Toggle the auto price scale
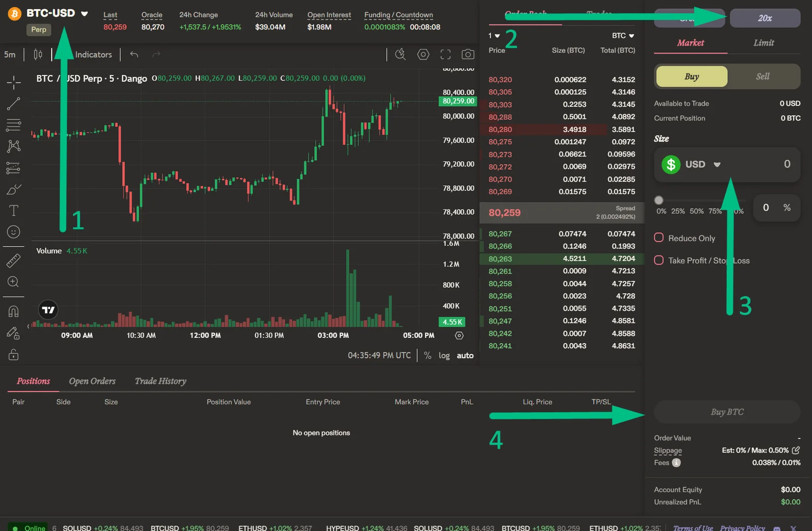 coord(465,355)
